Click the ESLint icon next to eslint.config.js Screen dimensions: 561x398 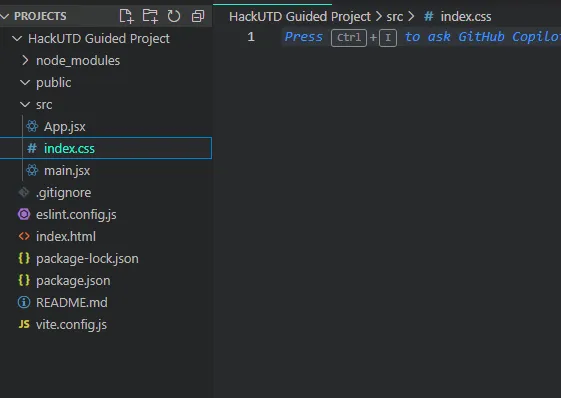(24, 214)
